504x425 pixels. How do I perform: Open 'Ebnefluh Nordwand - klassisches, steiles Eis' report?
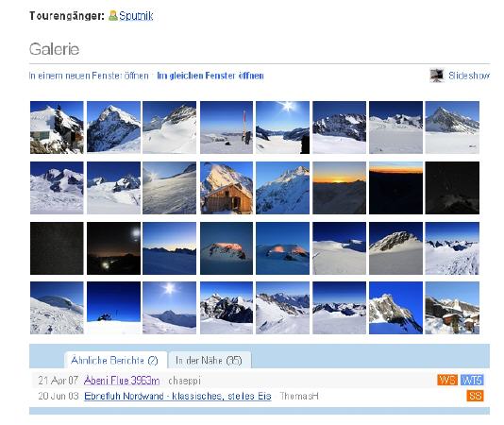click(177, 396)
